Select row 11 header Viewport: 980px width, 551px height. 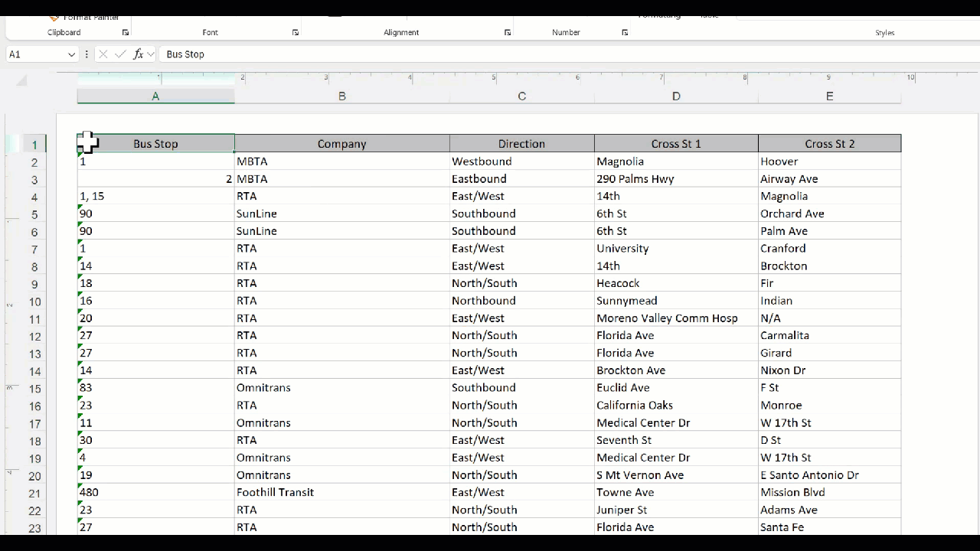coord(34,319)
